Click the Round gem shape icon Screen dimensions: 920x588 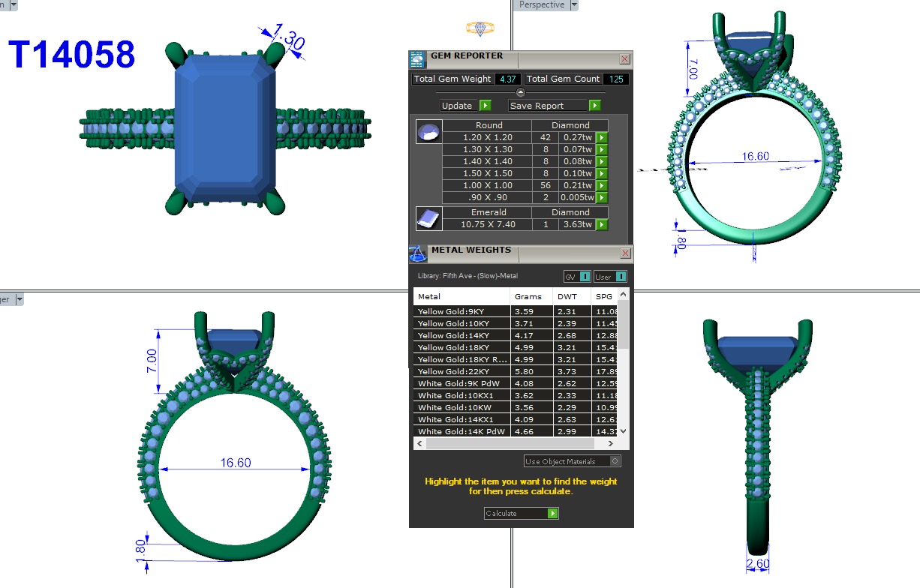(x=427, y=133)
